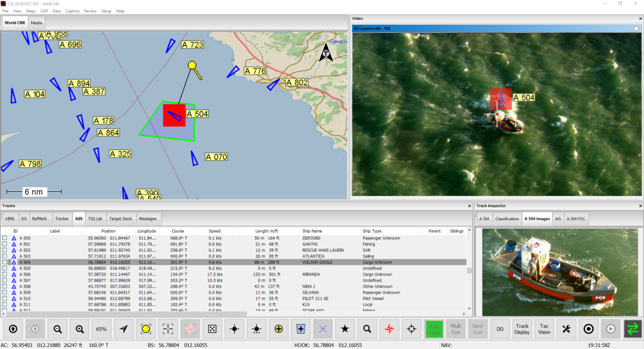Open the Review menu
The width and height of the screenshot is (644, 349).
tap(90, 11)
